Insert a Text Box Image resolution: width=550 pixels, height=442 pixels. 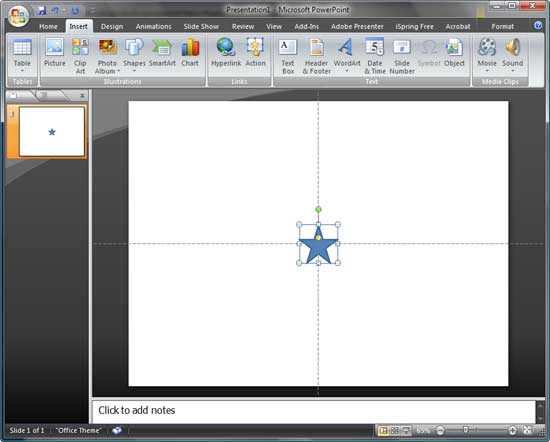click(x=288, y=56)
